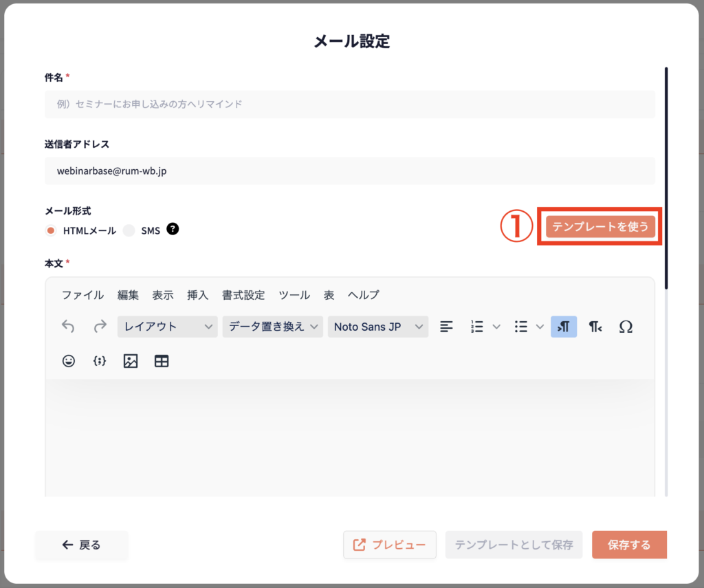Open the emoji picker smiley icon
The width and height of the screenshot is (704, 588).
(x=69, y=361)
